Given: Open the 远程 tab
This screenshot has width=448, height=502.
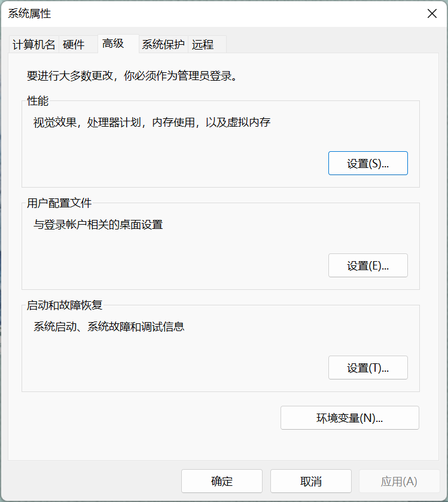Looking at the screenshot, I should 207,44.
